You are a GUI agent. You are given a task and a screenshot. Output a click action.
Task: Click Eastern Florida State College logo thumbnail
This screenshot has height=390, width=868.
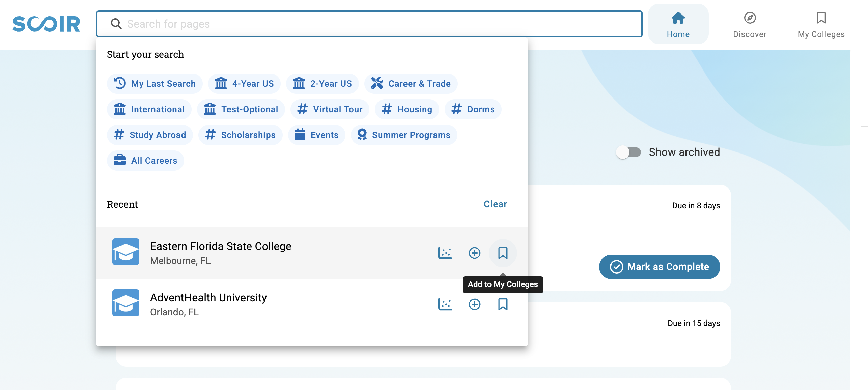pyautogui.click(x=125, y=252)
